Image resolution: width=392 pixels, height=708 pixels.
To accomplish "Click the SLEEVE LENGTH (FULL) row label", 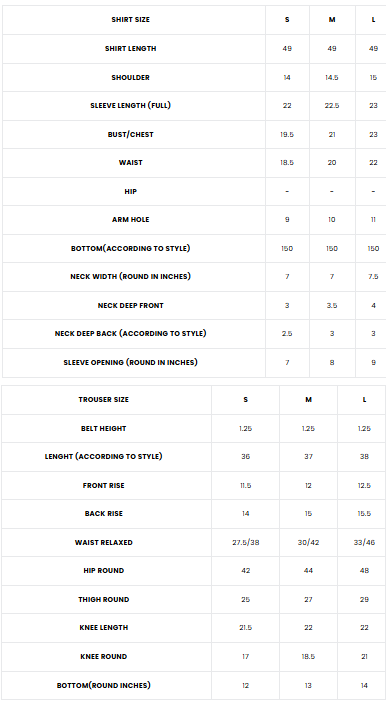I will (131, 106).
